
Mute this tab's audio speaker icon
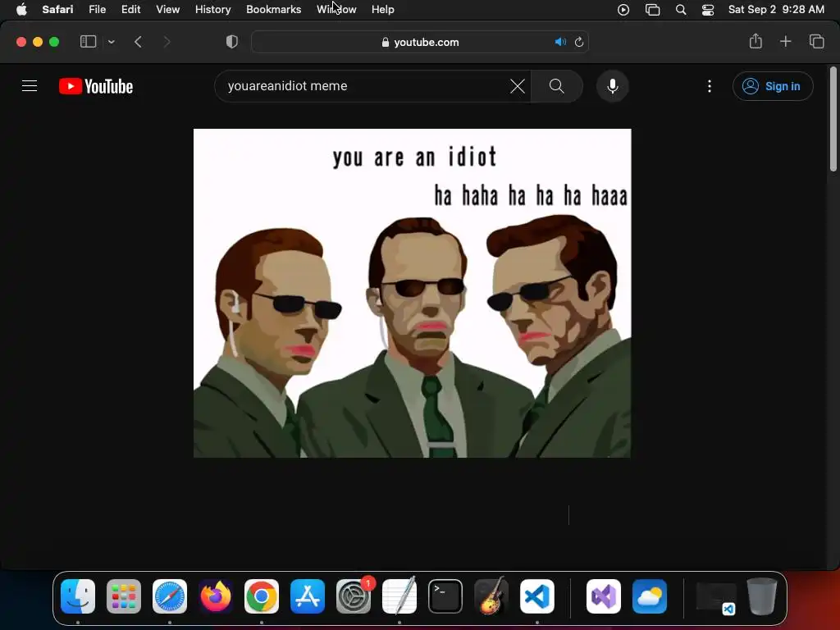point(560,42)
